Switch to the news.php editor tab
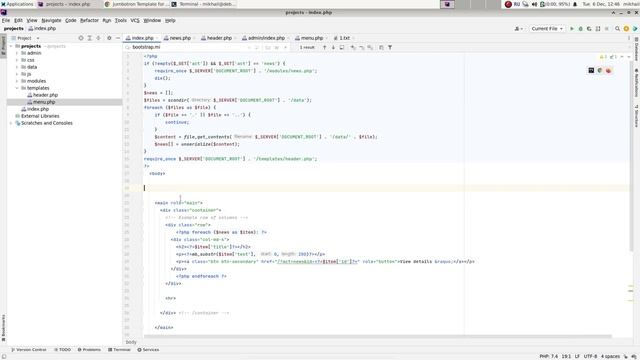640x360 pixels. (178, 38)
